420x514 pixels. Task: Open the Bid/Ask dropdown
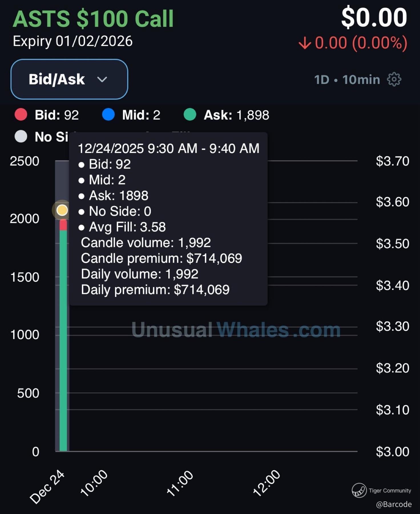pyautogui.click(x=69, y=79)
